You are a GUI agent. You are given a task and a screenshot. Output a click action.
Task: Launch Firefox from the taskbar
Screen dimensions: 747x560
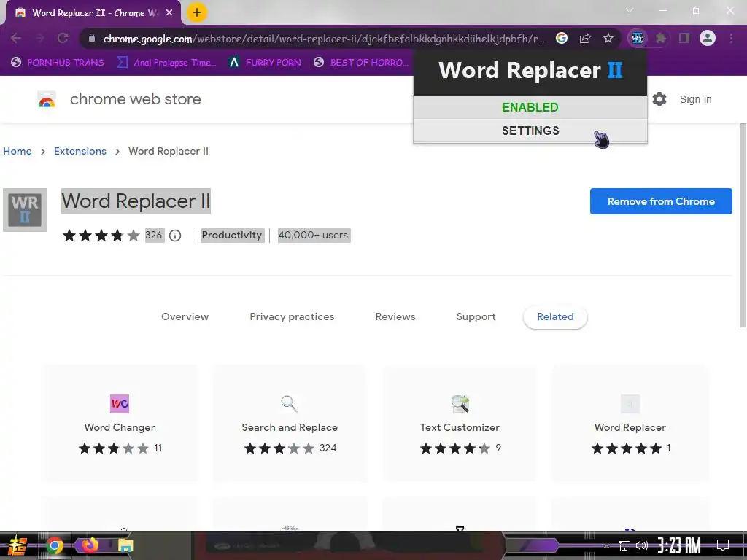click(90, 545)
